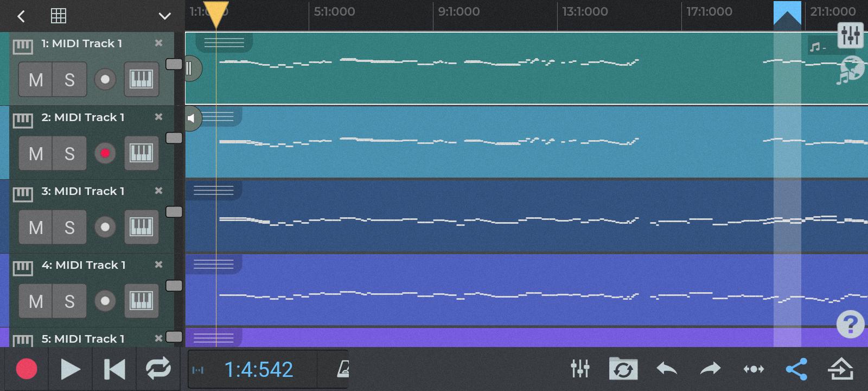Delete track 3 with its X
Screen dimensions: 868x391
(x=158, y=191)
